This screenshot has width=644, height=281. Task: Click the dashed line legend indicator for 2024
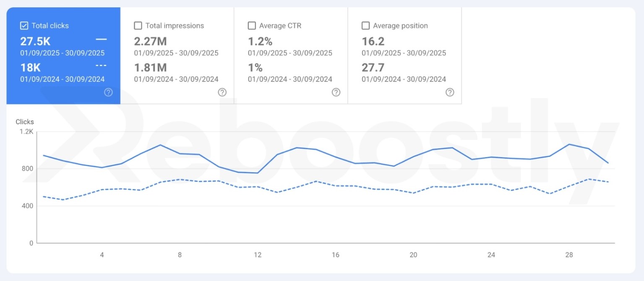[x=101, y=65]
